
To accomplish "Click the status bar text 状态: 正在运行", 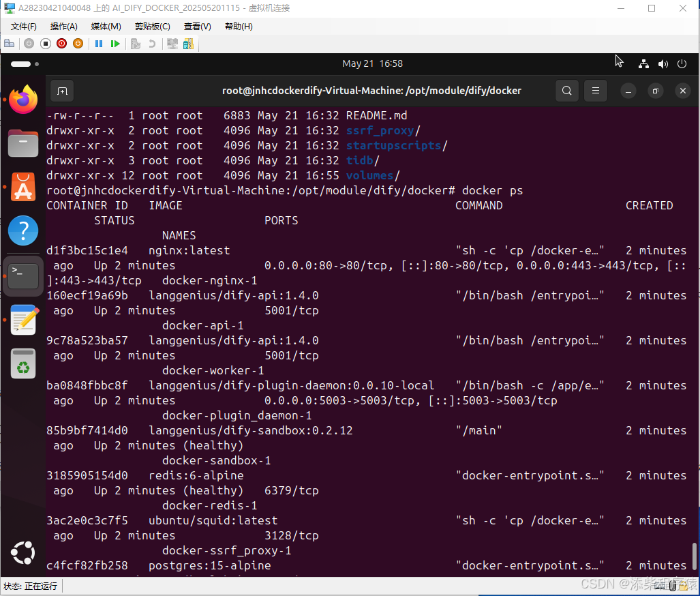I will pos(31,586).
